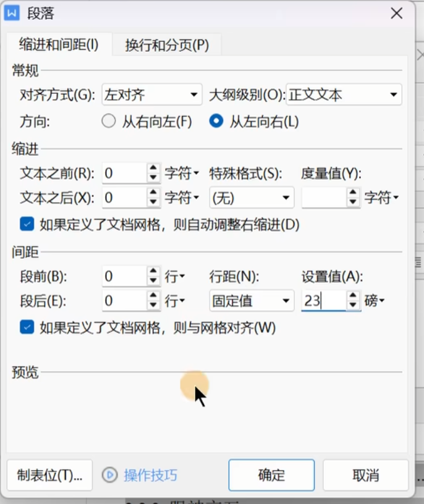The height and width of the screenshot is (504, 424).
Task: Close the 段落 dialog with X
Action: (396, 14)
